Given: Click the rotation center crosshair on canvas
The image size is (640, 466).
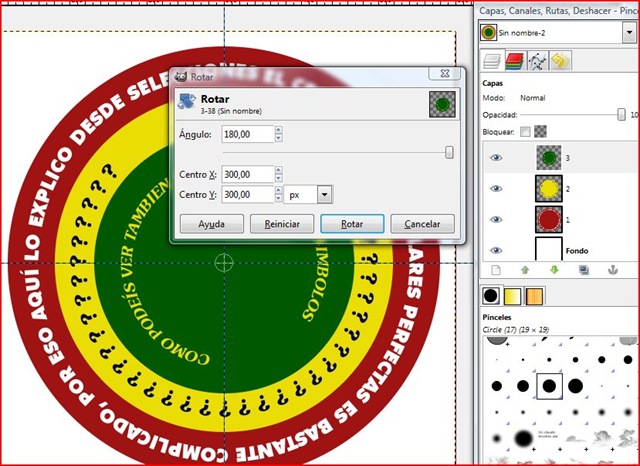Looking at the screenshot, I should (224, 263).
